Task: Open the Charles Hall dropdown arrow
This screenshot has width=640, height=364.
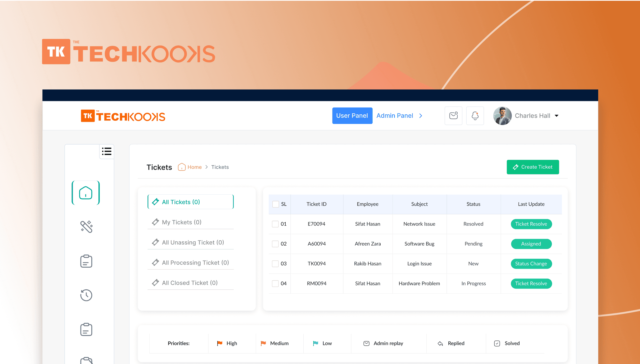Action: coord(557,116)
